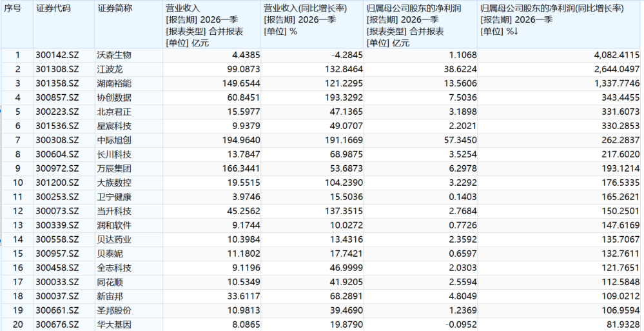The width and height of the screenshot is (644, 331).
Task: Select stock code 300033.SZ
Action: 57,283
